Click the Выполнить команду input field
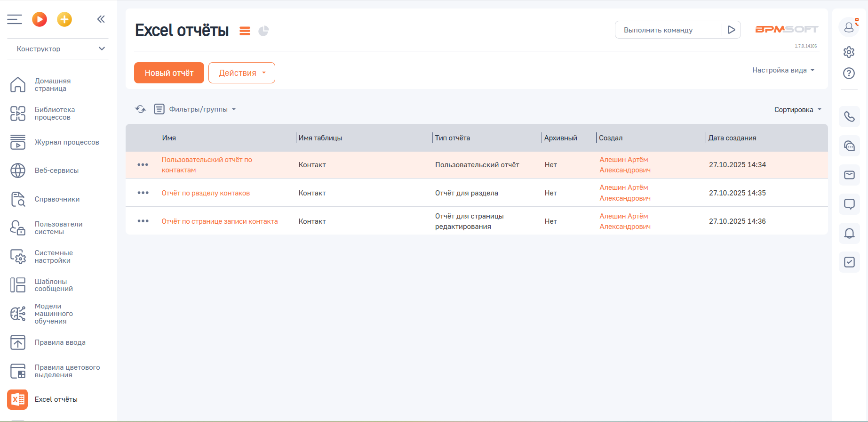This screenshot has width=868, height=422. (x=668, y=30)
